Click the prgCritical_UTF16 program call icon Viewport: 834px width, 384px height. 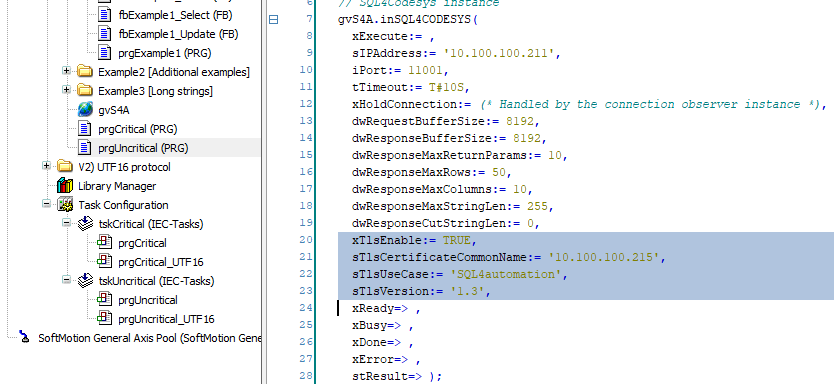coord(105,262)
